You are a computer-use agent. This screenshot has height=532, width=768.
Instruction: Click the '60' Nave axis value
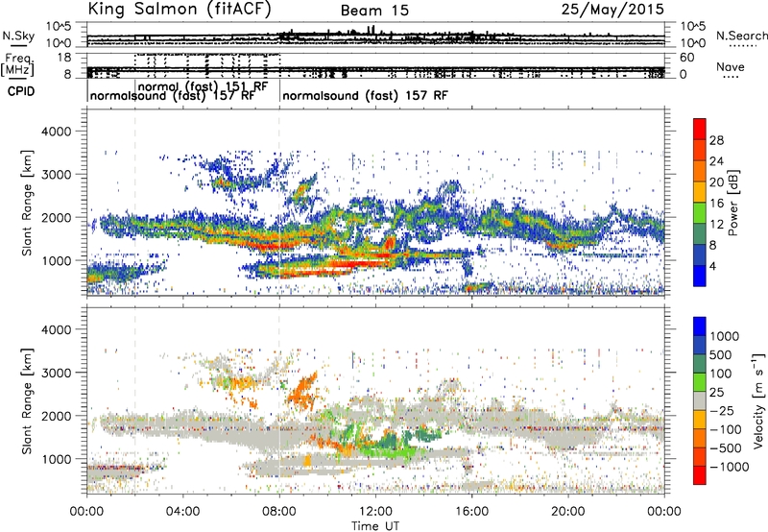[686, 58]
